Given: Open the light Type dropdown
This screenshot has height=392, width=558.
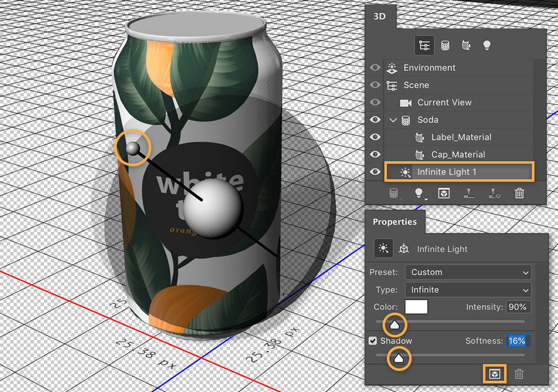Looking at the screenshot, I should point(468,289).
